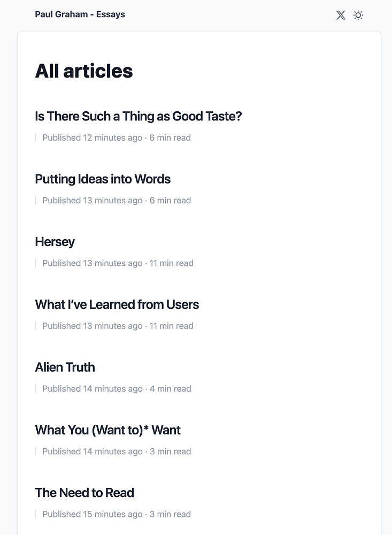
Task: Click 'Published 12 minutes ago' under Good Taste
Action: click(92, 137)
